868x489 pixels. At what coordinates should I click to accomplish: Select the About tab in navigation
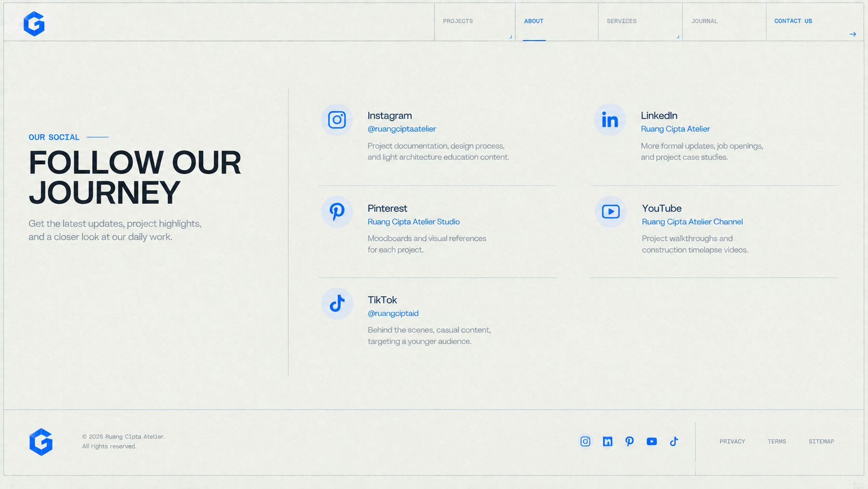click(x=533, y=21)
